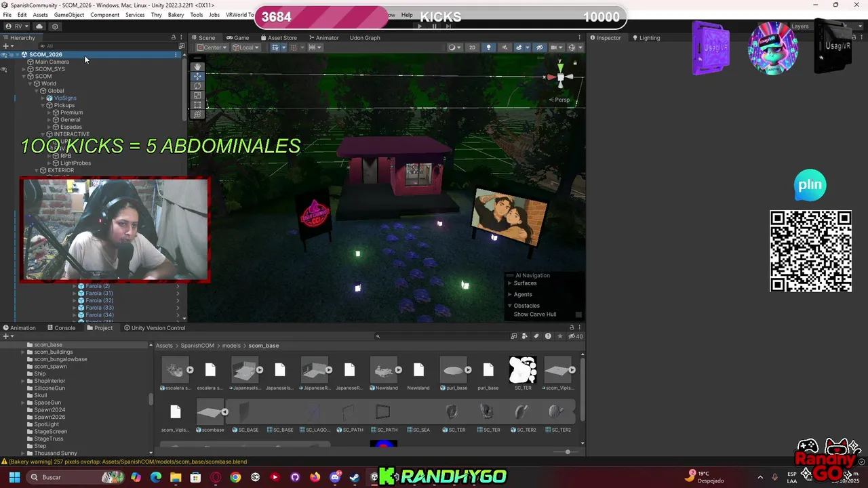The image size is (868, 488).
Task: Click the Hierarchy search field
Action: point(107,46)
